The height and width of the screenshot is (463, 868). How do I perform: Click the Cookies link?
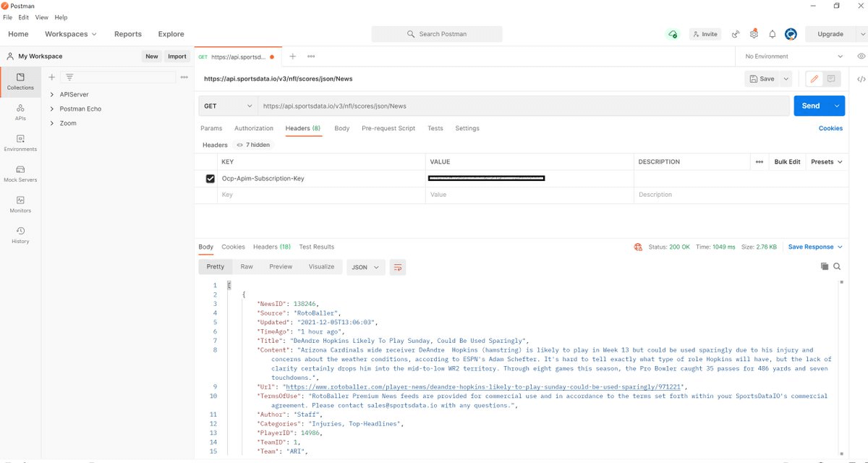[x=830, y=128]
